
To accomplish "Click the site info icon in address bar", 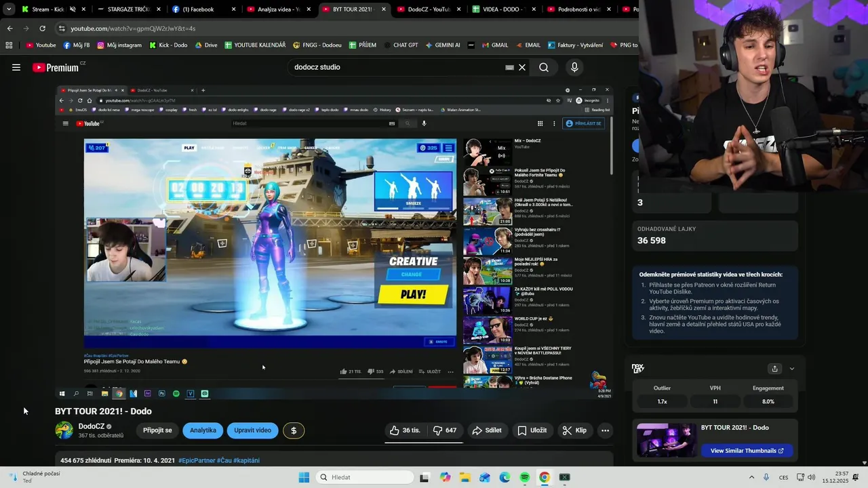I will [x=62, y=28].
